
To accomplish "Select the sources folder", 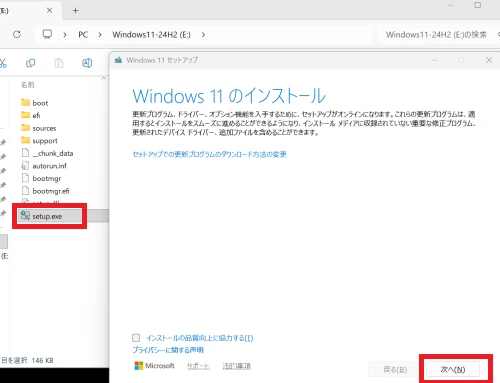I will click(38, 128).
